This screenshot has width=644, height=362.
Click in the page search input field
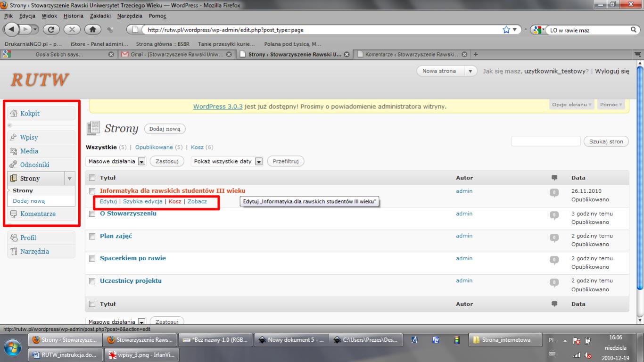pos(546,141)
